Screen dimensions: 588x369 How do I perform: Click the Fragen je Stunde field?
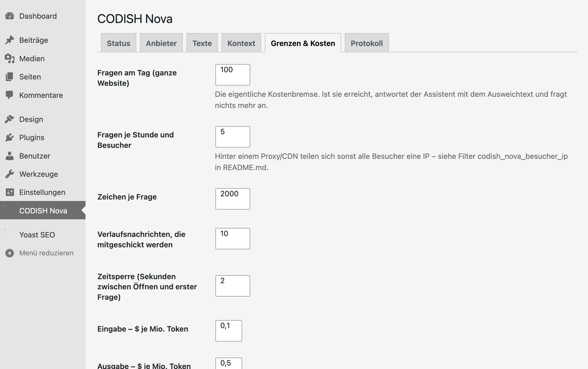pos(233,137)
